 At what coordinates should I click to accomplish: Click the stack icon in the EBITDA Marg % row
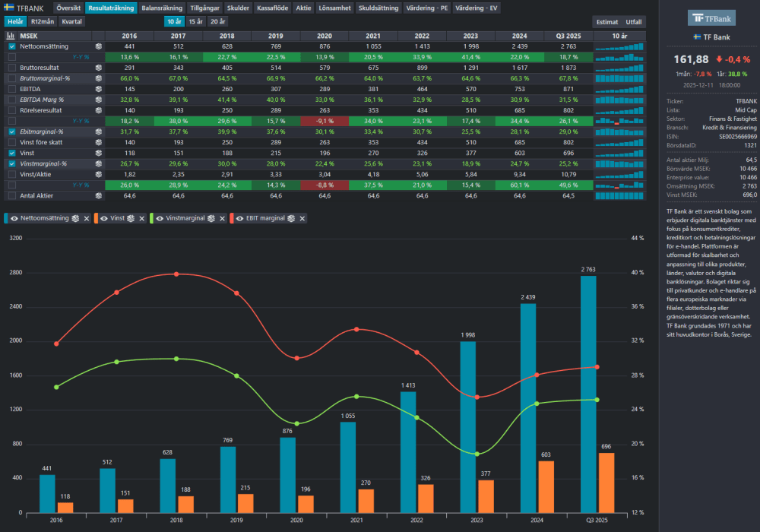98,100
